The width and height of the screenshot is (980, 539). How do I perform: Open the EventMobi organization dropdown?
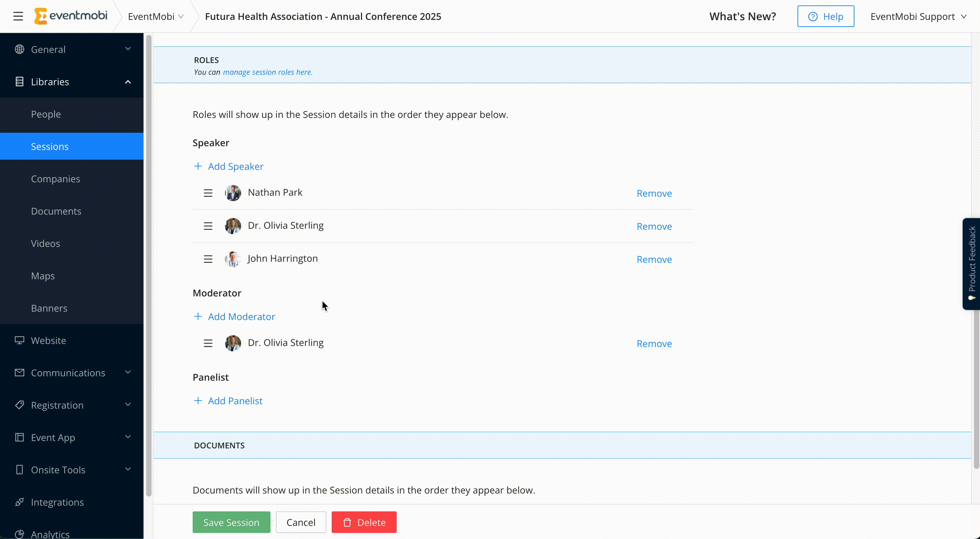(156, 17)
